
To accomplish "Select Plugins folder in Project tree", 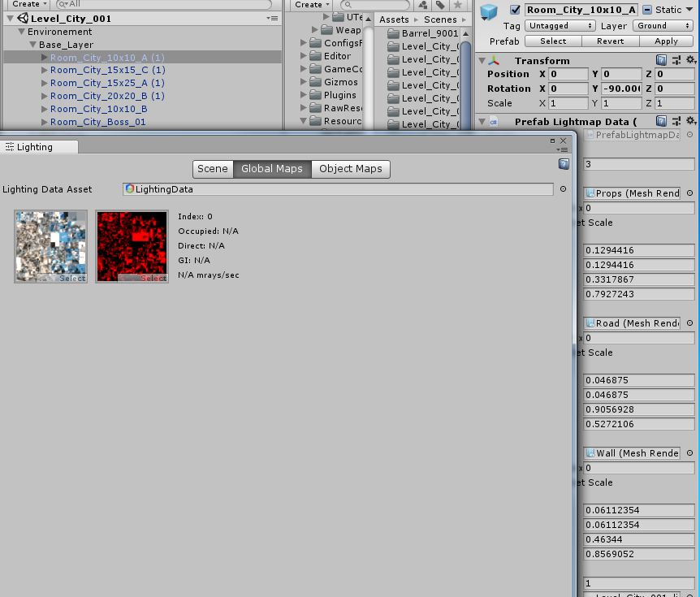I will coord(339,95).
